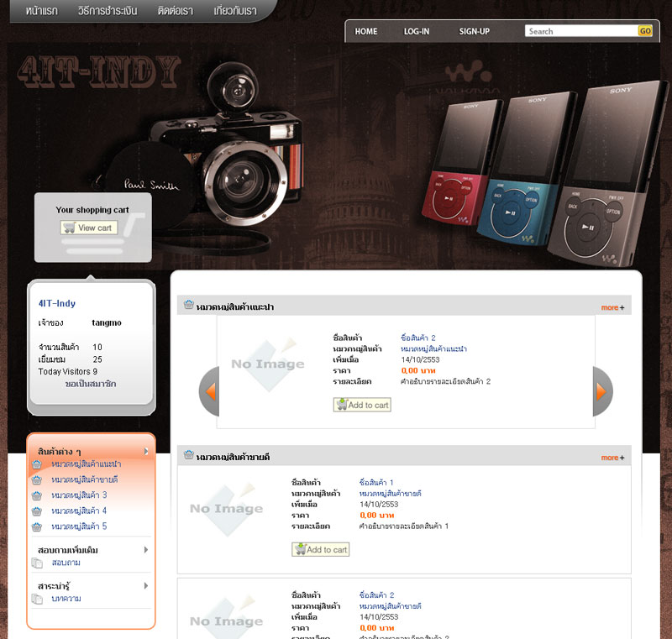The width and height of the screenshot is (672, 639).
Task: Add ชื่อสินค้า 2 in recommended section to cart
Action: pos(362,405)
